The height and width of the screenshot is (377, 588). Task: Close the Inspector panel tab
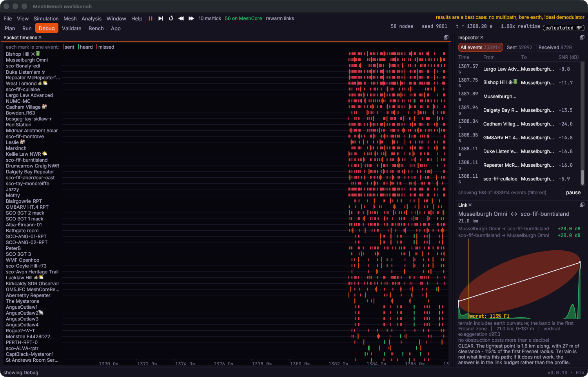pyautogui.click(x=482, y=37)
